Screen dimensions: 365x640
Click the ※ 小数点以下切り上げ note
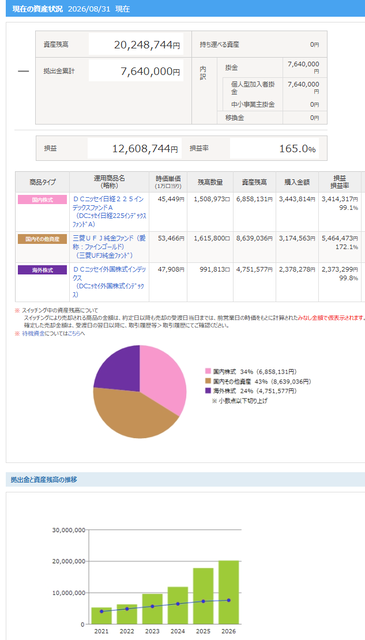tap(240, 401)
